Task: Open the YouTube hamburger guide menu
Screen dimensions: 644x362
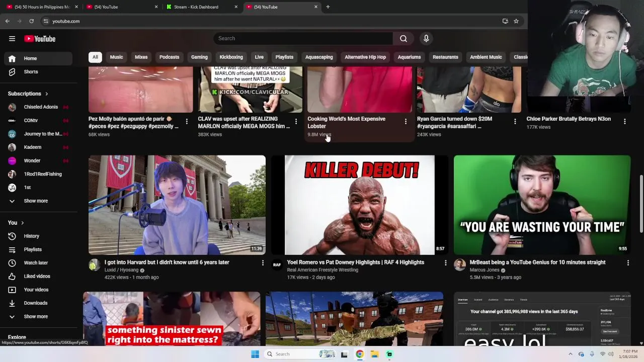Action: click(x=12, y=39)
